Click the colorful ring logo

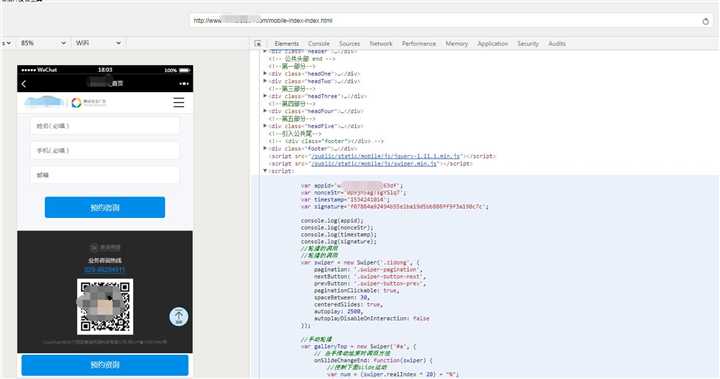[76, 102]
